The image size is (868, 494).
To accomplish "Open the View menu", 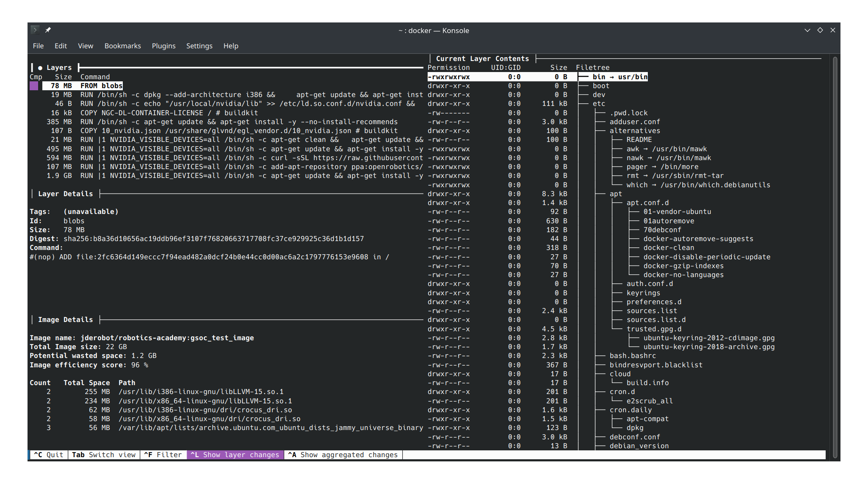I will coord(86,46).
